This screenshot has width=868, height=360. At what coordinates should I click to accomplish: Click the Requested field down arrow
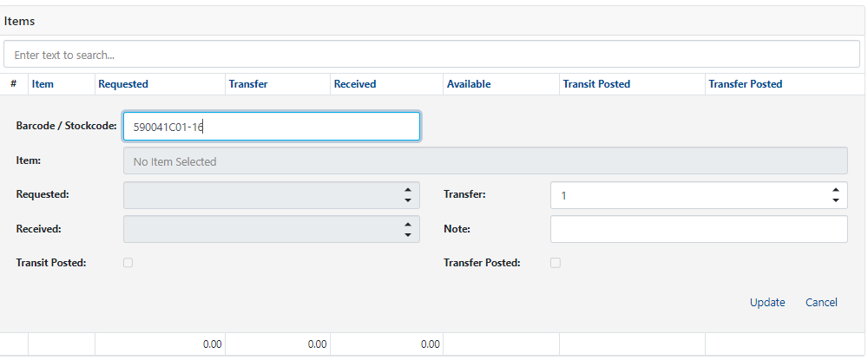tap(407, 200)
